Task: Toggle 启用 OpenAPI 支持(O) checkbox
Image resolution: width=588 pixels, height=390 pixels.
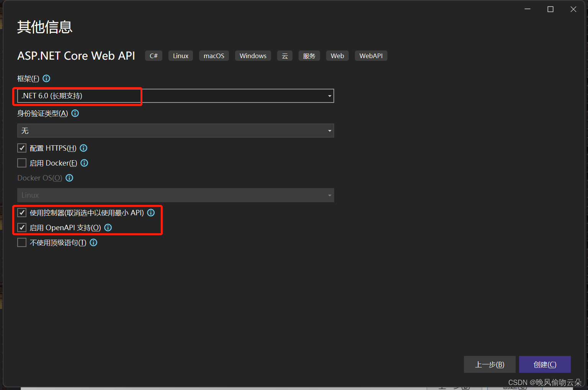Action: [x=22, y=227]
